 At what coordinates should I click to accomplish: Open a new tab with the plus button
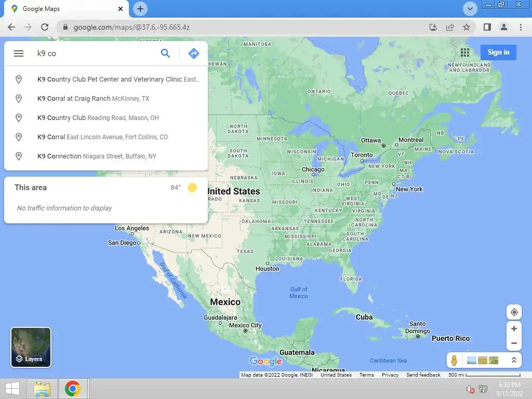coord(140,9)
